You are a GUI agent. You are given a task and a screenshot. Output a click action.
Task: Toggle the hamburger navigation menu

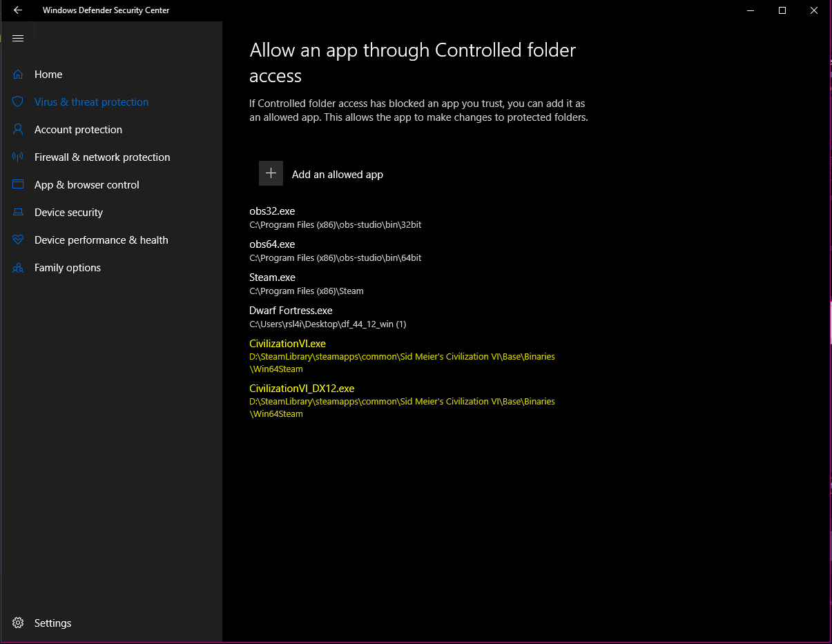[18, 39]
